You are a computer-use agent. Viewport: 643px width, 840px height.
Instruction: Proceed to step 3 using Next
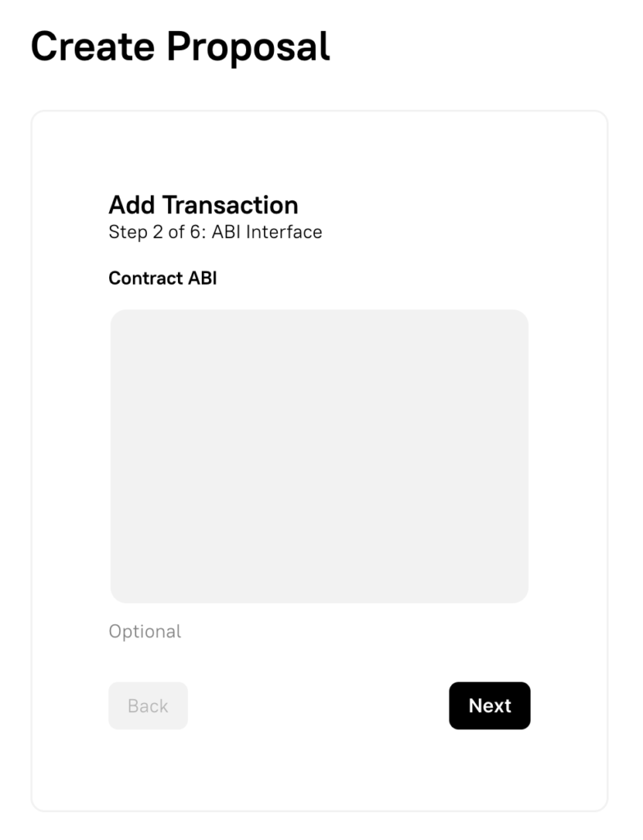[489, 705]
